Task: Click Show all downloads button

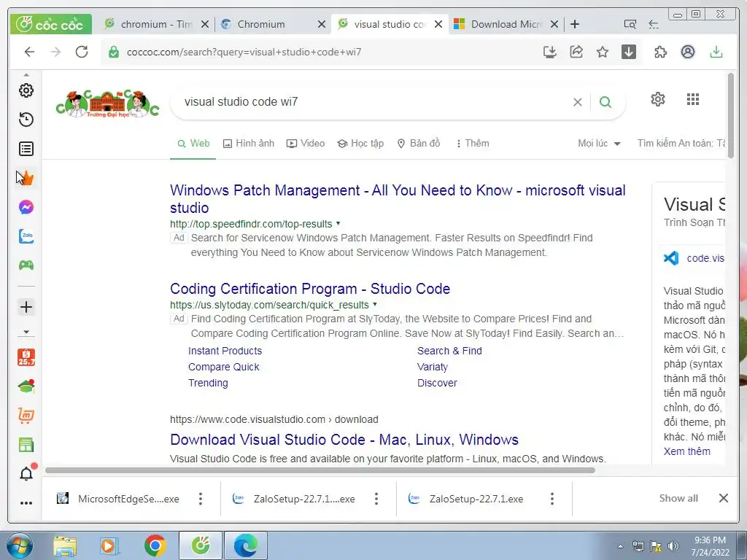Action: coord(678,498)
